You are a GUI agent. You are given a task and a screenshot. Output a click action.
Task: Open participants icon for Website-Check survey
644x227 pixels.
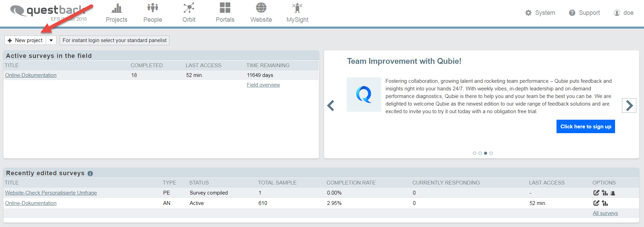612,193
